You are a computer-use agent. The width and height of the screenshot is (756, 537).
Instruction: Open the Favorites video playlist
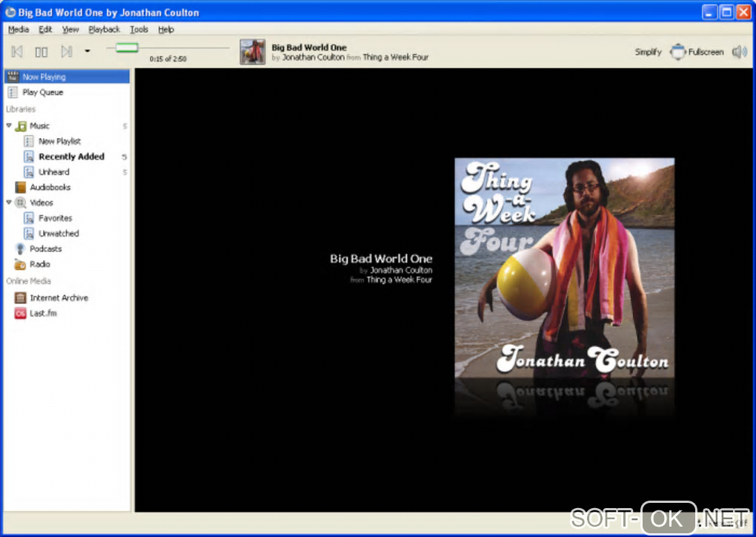[56, 218]
